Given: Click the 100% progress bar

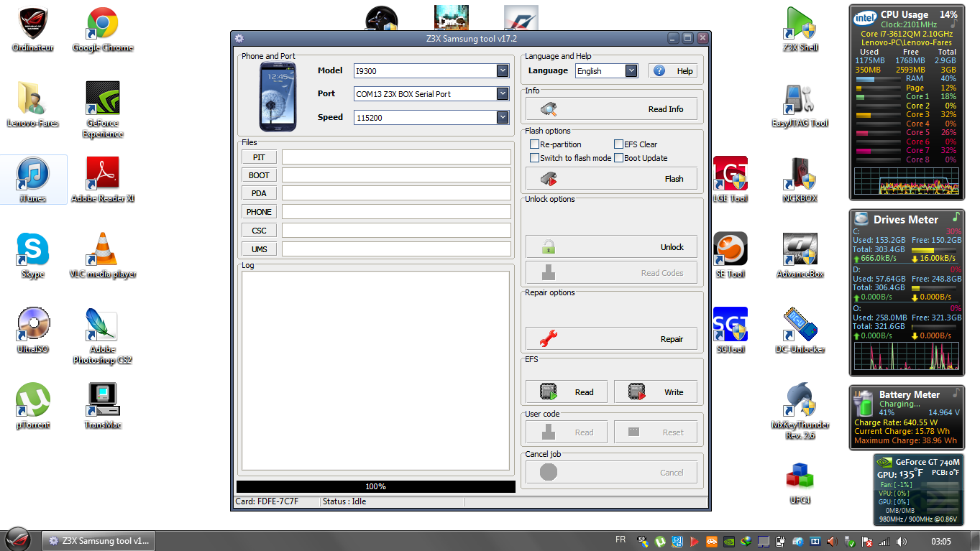Looking at the screenshot, I should point(375,486).
